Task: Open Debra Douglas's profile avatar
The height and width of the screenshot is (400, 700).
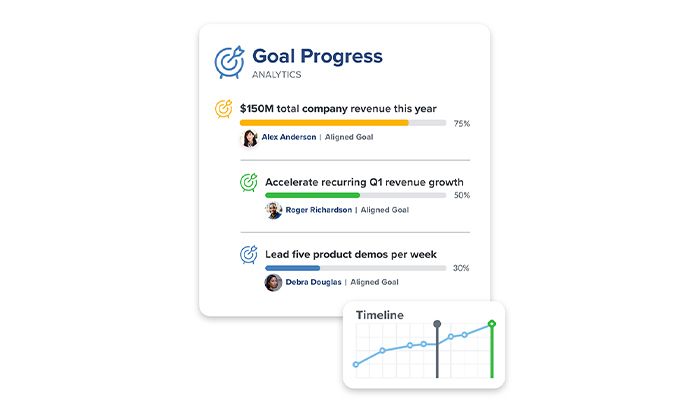Action: click(273, 283)
